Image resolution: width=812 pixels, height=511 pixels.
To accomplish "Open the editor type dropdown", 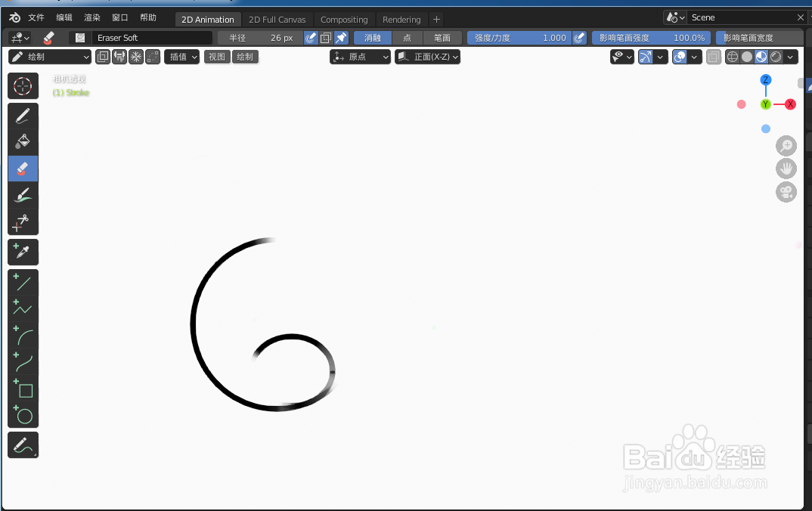I will click(20, 38).
